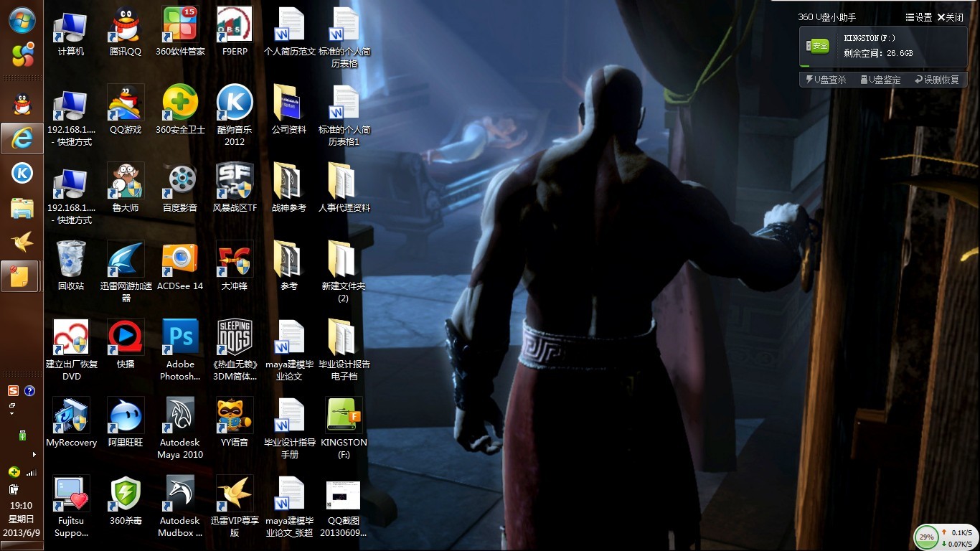
Task: Launch Adobe Photoshop desktop shortcut
Action: click(180, 350)
